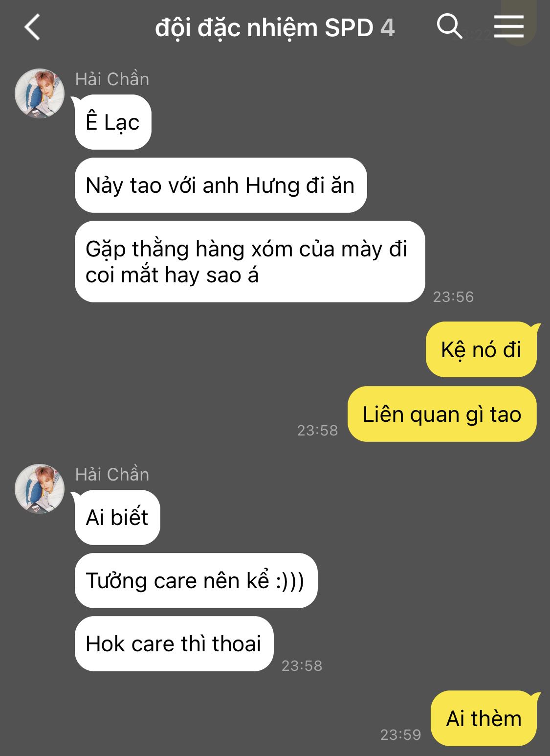Select the first Hải Chần sender name

pos(112,79)
